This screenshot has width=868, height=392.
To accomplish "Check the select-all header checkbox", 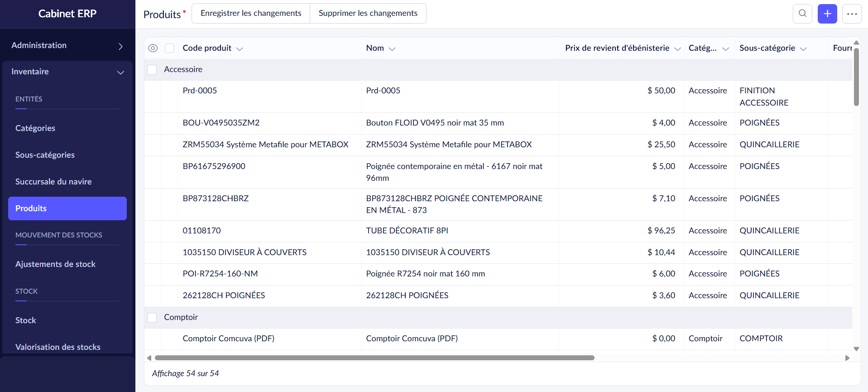I will 170,48.
